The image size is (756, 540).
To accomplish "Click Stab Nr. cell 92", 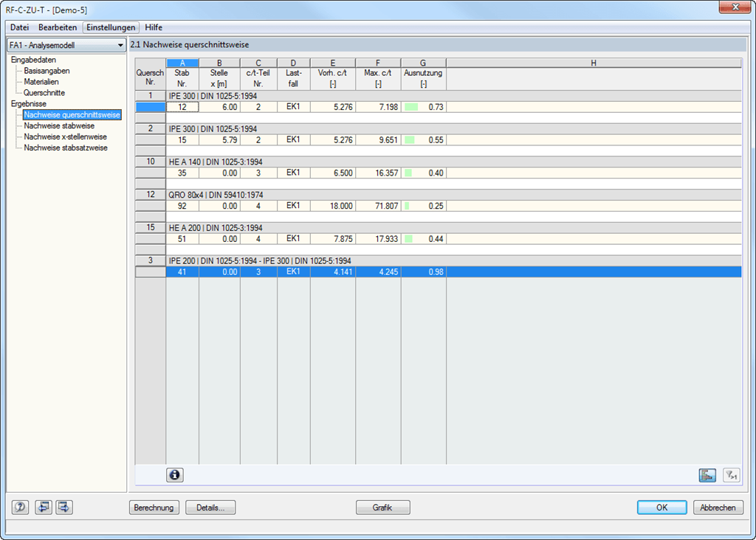I will coord(182,206).
